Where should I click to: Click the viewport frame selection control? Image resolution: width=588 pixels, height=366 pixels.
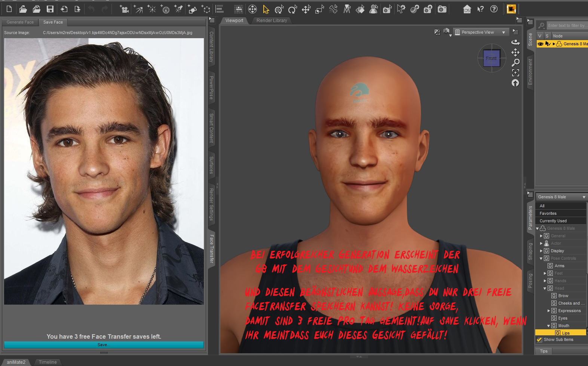click(x=515, y=73)
